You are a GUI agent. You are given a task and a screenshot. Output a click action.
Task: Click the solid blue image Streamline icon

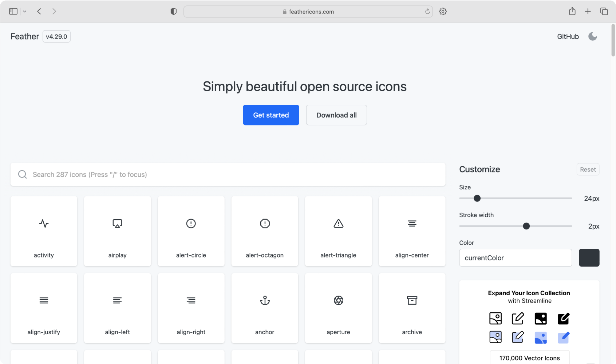tap(541, 337)
